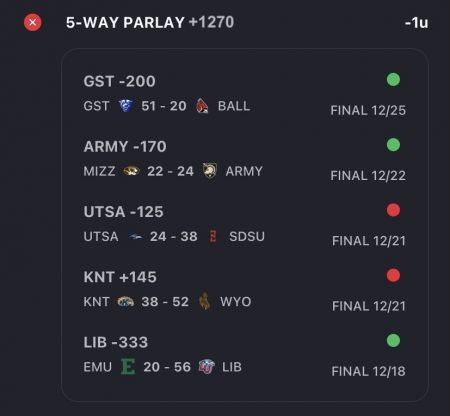This screenshot has height=416, width=450.
Task: Click the Missouri tiger logo
Action: point(131,171)
